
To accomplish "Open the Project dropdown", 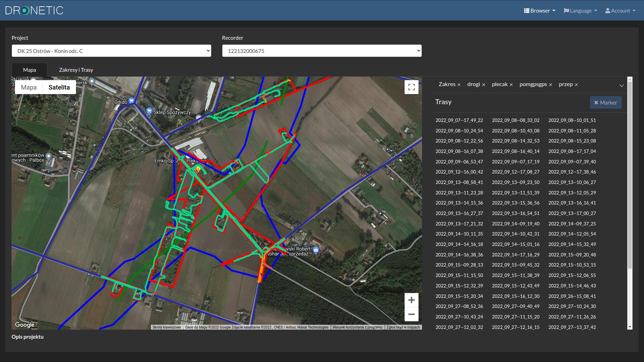I will pos(112,51).
